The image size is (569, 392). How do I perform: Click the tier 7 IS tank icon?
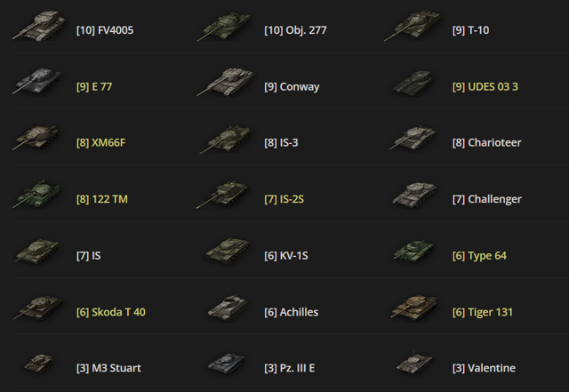click(x=37, y=251)
